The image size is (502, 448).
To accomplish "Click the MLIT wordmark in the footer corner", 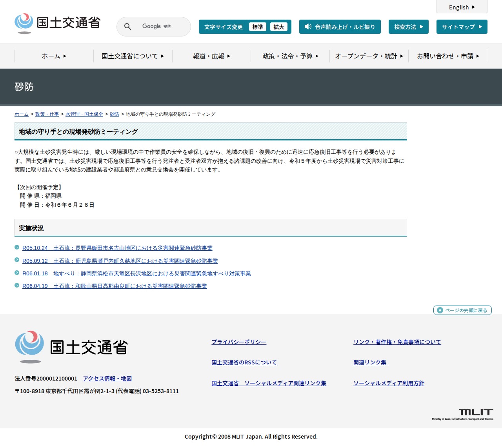I will [x=463, y=414].
